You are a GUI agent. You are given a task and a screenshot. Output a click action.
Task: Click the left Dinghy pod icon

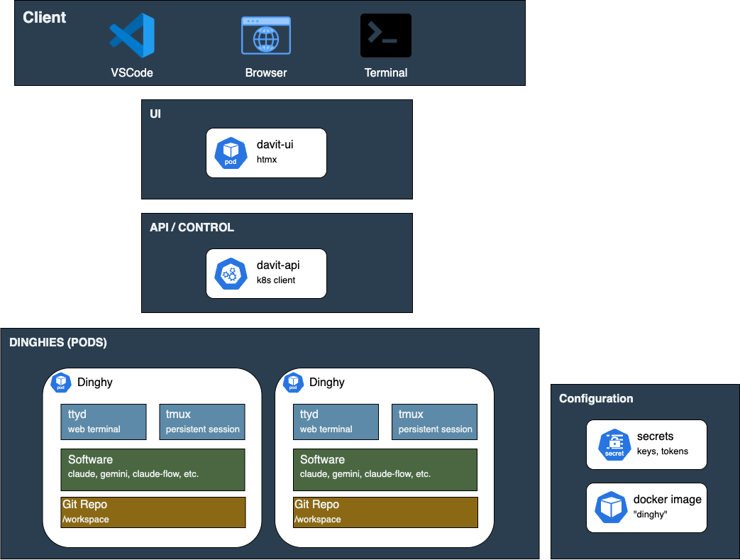tap(62, 383)
